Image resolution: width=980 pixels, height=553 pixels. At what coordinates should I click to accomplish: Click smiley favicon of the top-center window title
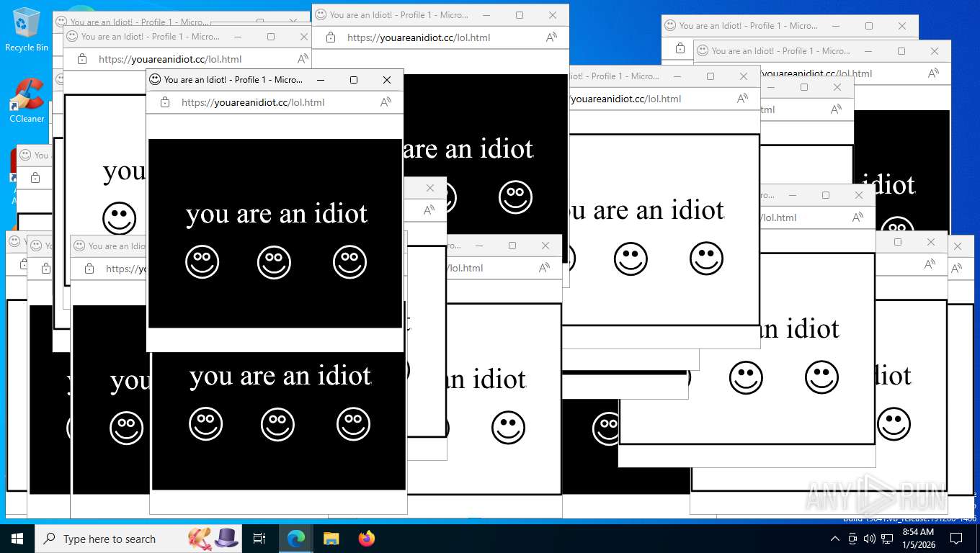[321, 14]
